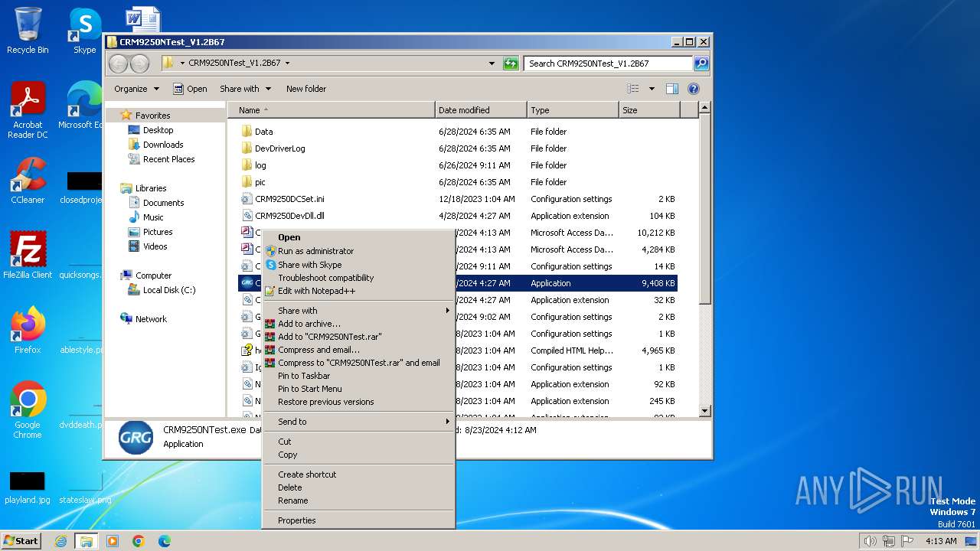Image resolution: width=980 pixels, height=551 pixels.
Task: Choose Edit with Notepad++
Action: pyautogui.click(x=358, y=291)
